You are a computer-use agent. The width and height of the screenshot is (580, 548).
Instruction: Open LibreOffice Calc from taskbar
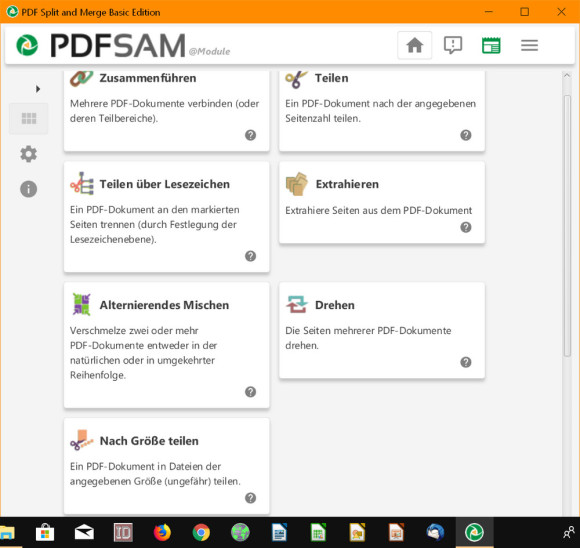pos(318,533)
